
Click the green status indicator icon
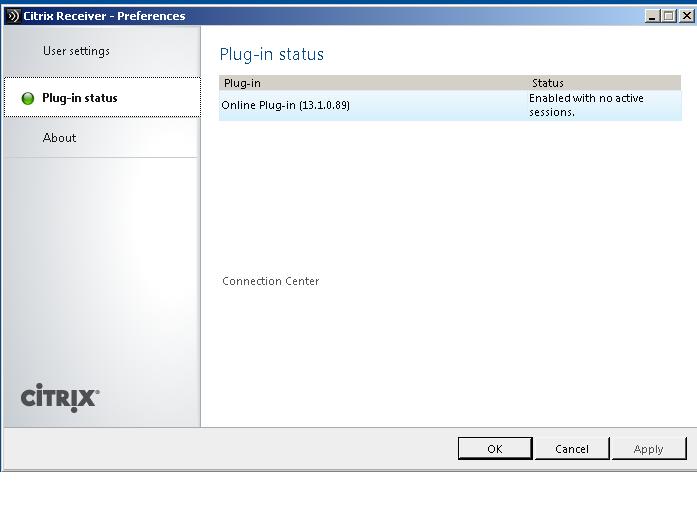tap(28, 98)
